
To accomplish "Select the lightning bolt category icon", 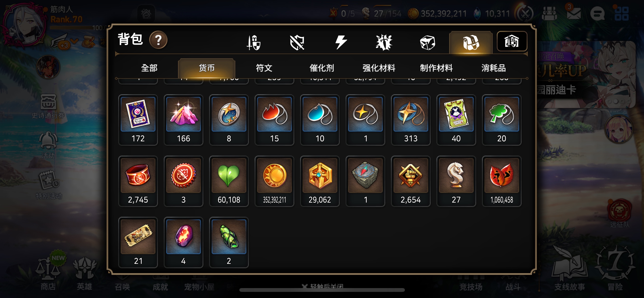I will click(341, 42).
